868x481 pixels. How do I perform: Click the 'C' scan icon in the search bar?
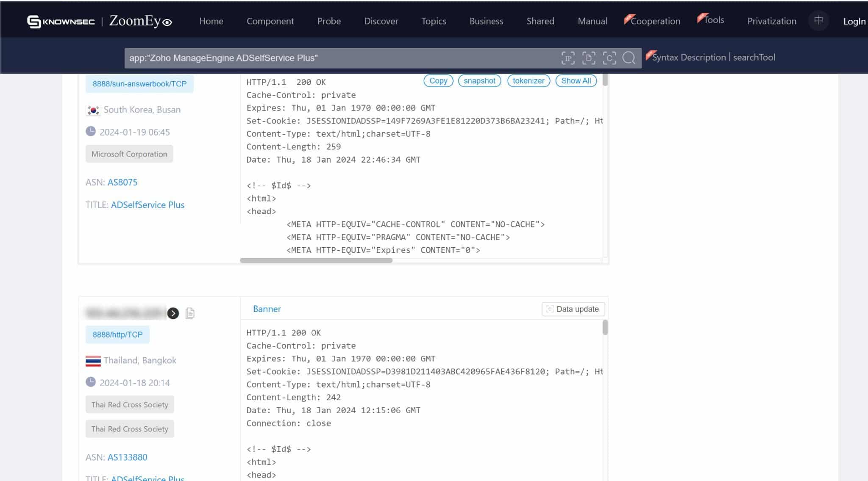click(x=609, y=58)
